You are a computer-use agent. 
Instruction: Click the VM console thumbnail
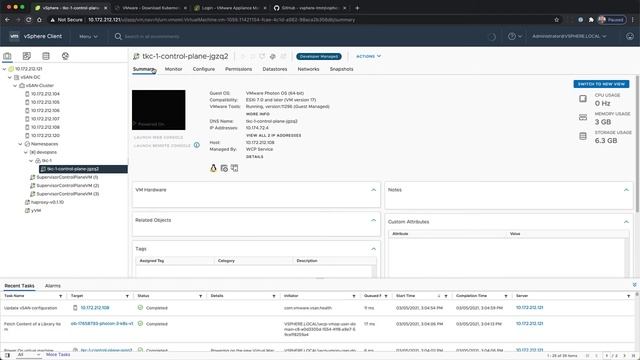158,110
